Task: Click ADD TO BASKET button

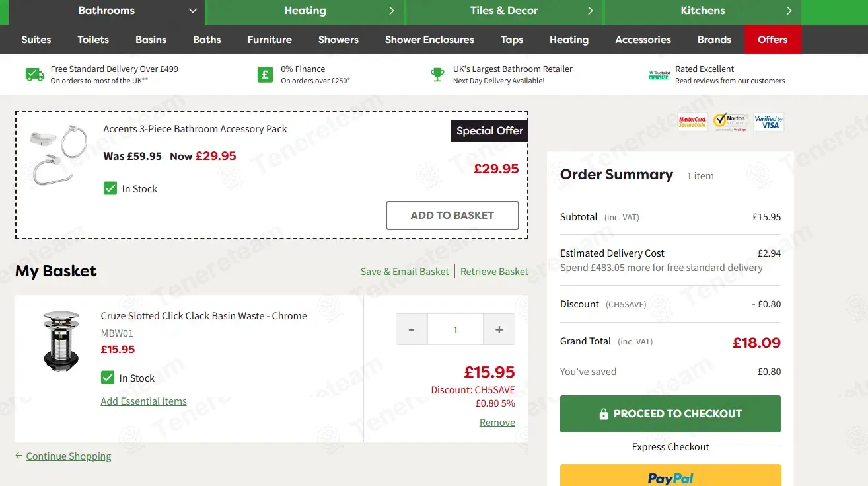Action: [452, 216]
